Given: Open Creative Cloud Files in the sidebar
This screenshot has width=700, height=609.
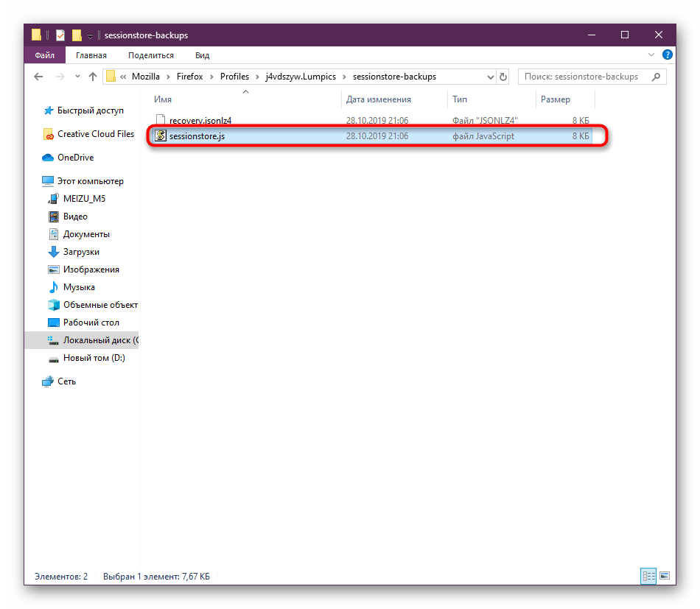Looking at the screenshot, I should (96, 134).
